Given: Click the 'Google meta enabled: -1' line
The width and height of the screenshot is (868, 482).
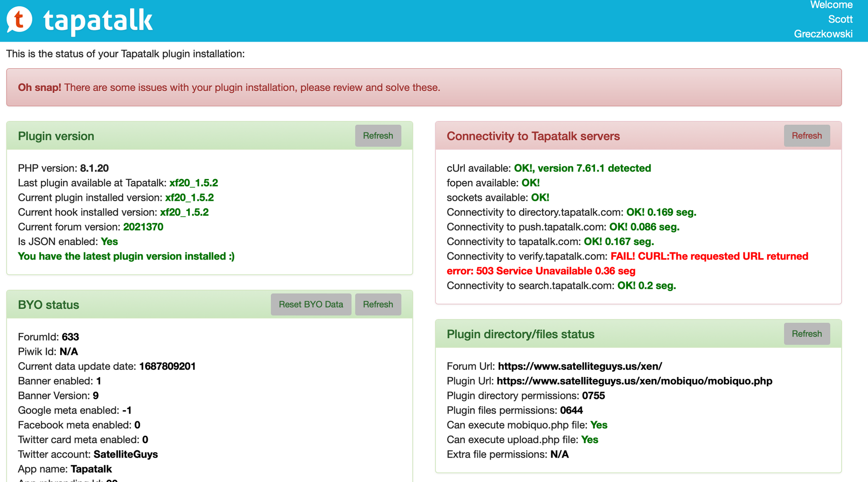Looking at the screenshot, I should 75,411.
